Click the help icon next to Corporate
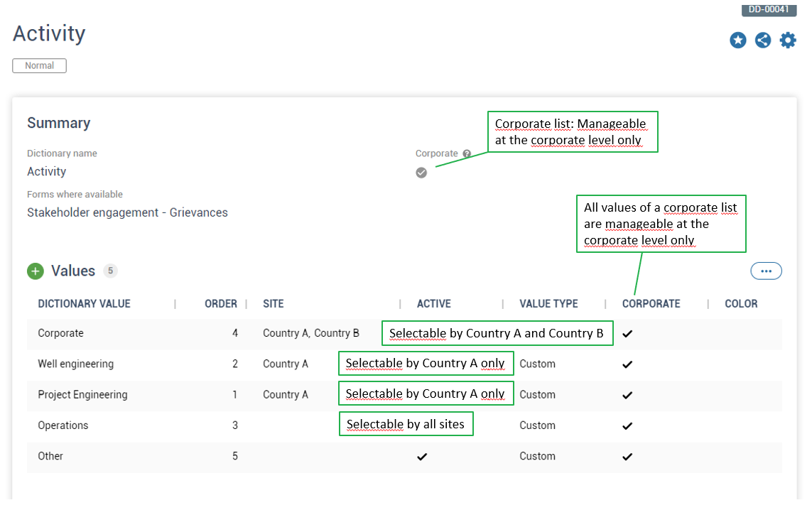 (467, 153)
